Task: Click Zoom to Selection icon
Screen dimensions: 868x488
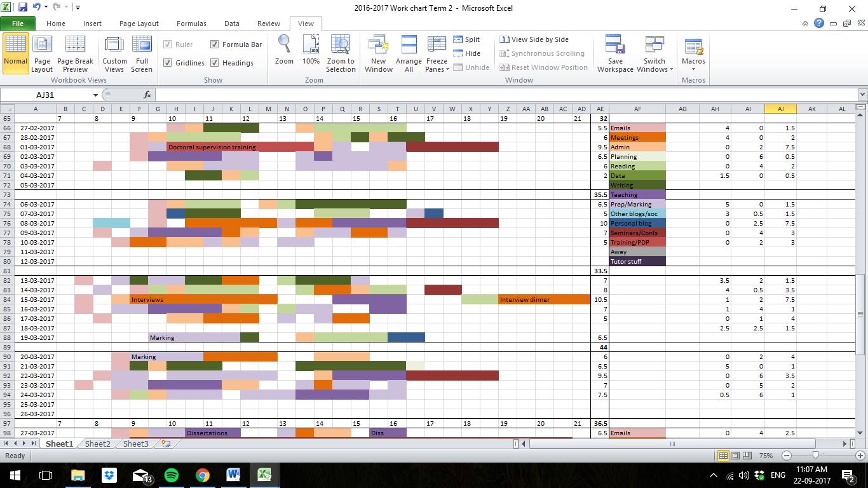Action: (341, 45)
